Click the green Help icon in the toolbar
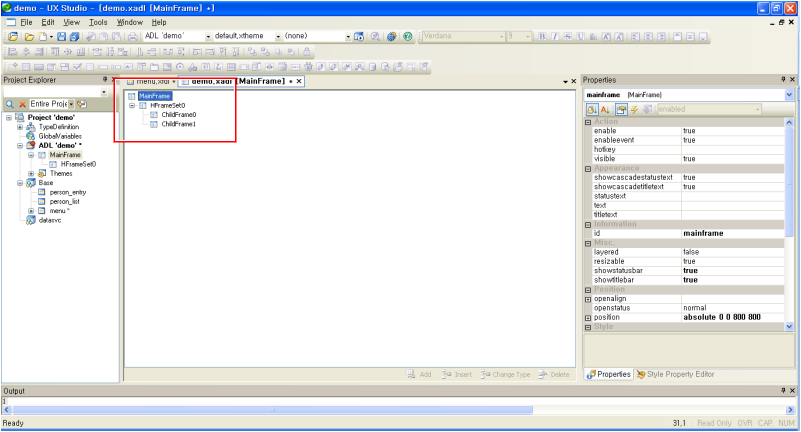801x432 pixels. (407, 36)
